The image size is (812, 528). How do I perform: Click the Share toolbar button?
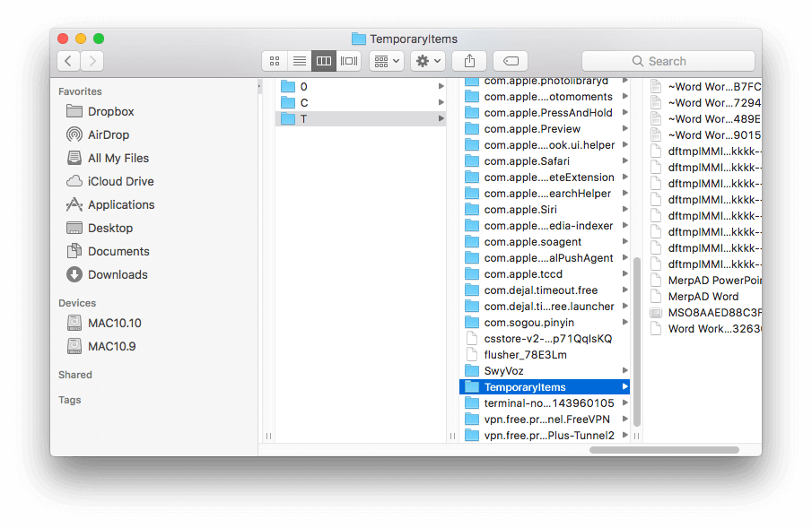point(469,61)
